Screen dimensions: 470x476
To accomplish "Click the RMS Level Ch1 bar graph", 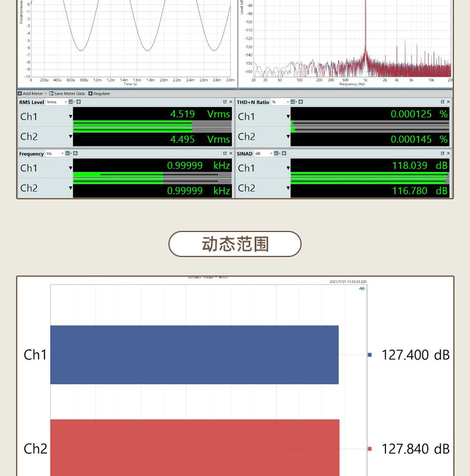I will click(152, 123).
